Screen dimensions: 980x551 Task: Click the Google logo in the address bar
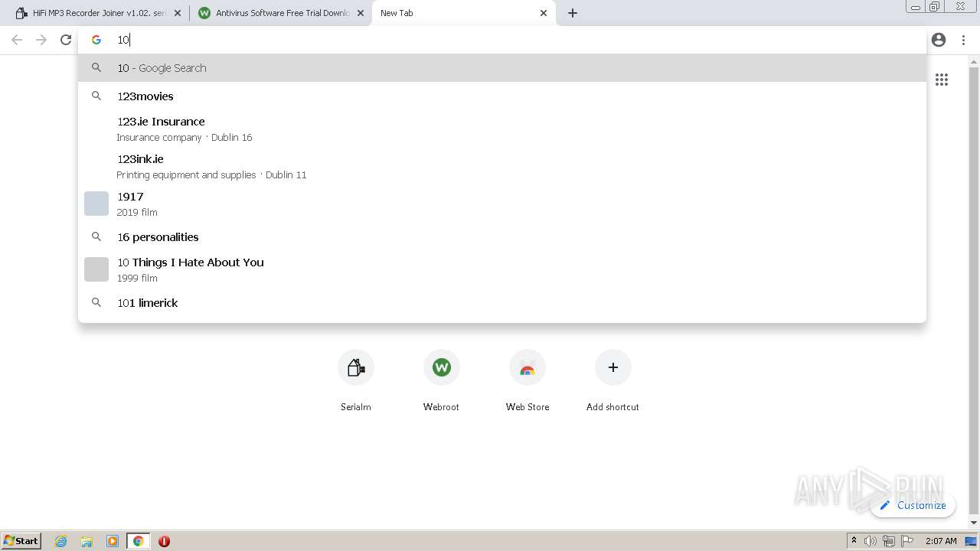tap(96, 40)
